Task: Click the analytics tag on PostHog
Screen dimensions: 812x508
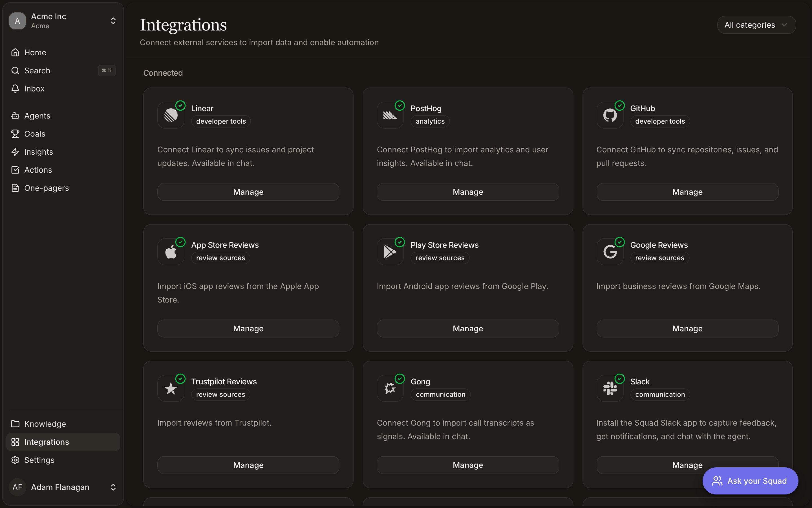Action: tap(430, 121)
